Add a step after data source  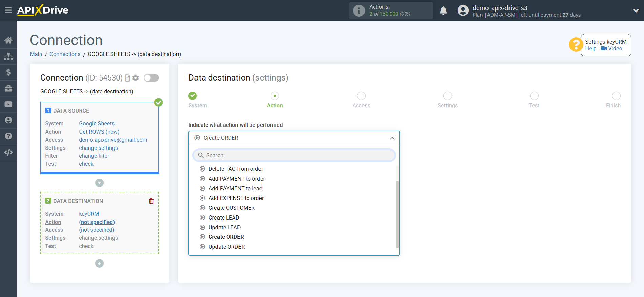pos(99,183)
